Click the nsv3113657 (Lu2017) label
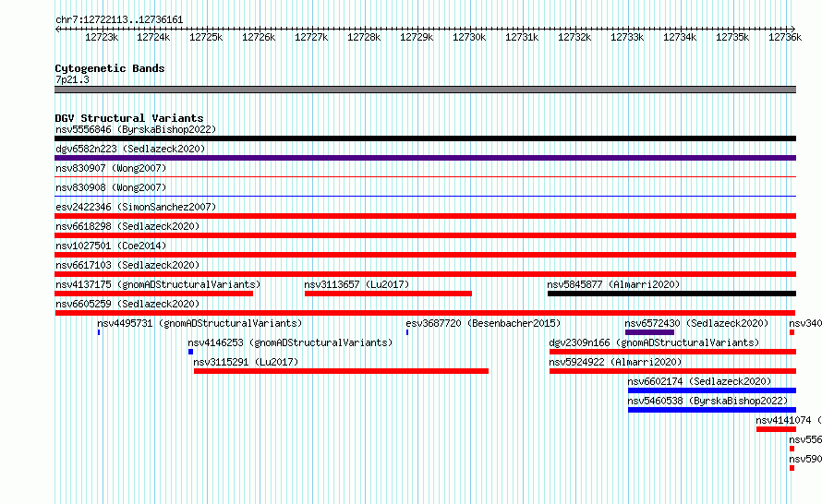This screenshot has height=504, width=822. pyautogui.click(x=357, y=284)
